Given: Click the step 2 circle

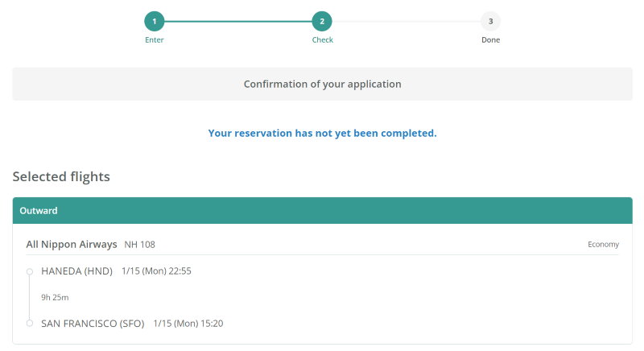Looking at the screenshot, I should pos(322,22).
